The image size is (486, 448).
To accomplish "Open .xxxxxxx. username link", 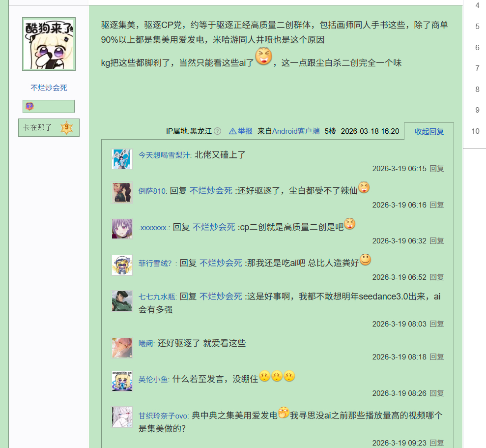I will [x=154, y=228].
